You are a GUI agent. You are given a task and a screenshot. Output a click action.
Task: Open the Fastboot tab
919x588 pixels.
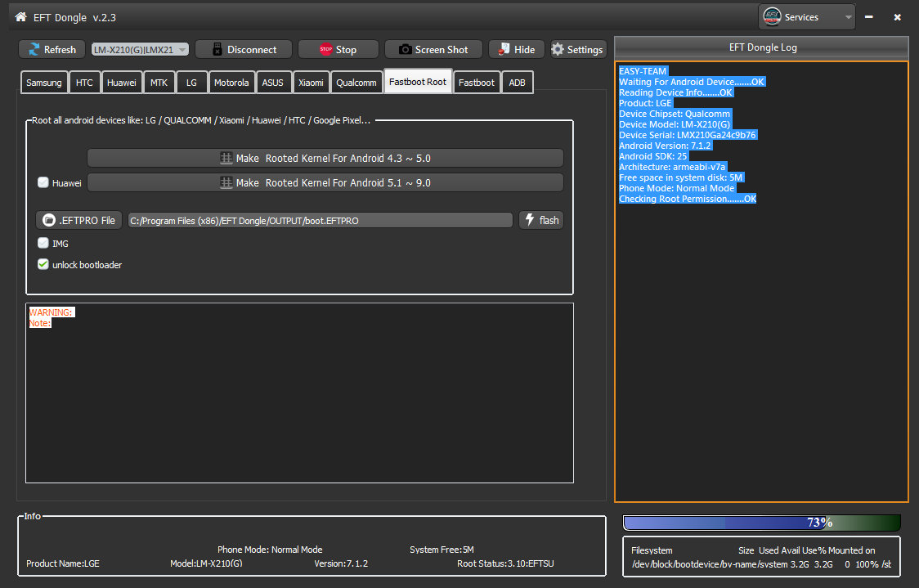pos(477,83)
